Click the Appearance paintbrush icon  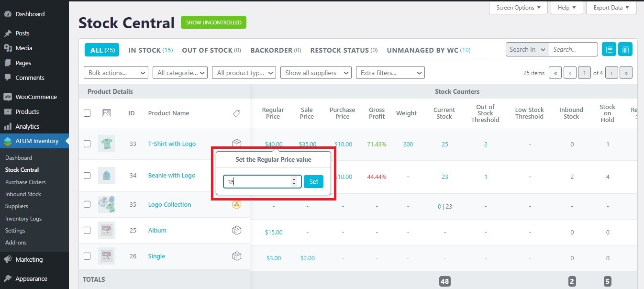8,278
